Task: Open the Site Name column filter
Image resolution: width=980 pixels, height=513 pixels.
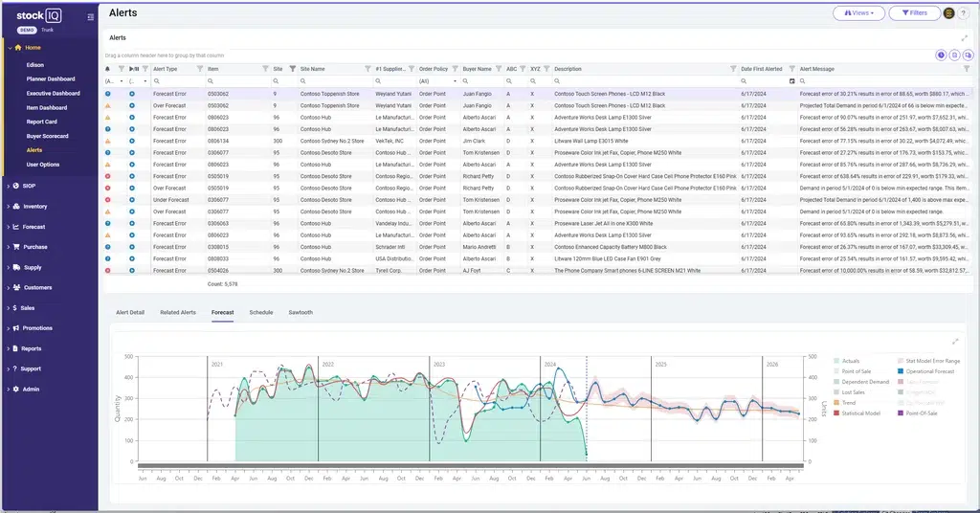Action: click(x=367, y=69)
